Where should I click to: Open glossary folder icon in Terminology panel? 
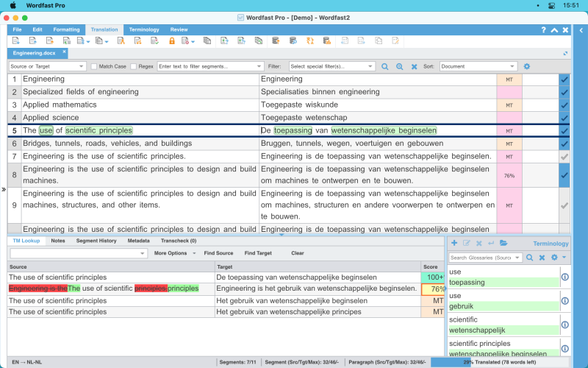point(503,243)
